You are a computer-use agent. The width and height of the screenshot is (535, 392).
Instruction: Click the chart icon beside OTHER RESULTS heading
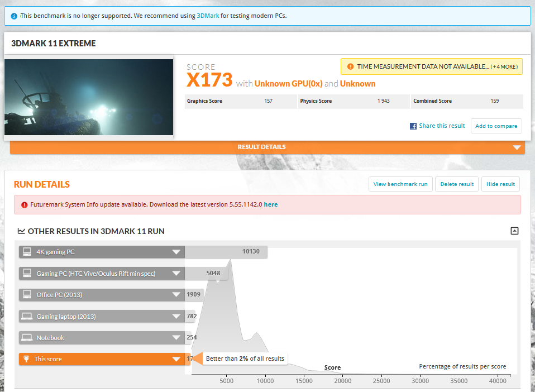(21, 231)
